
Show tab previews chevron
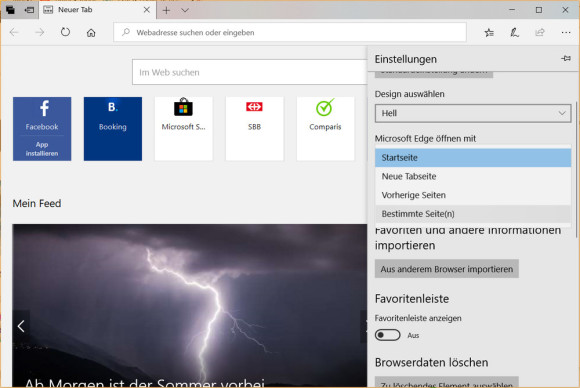(x=185, y=10)
